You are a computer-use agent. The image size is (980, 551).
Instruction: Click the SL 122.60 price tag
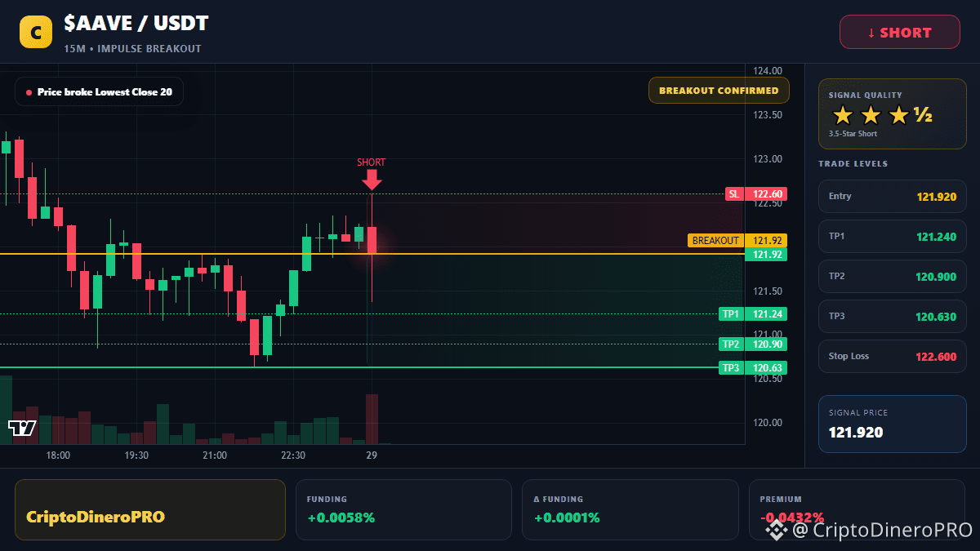[756, 194]
